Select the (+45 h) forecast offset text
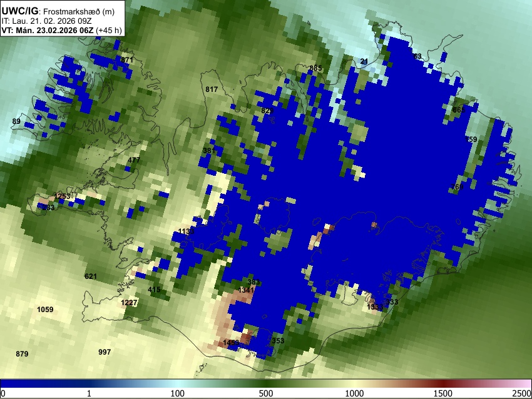The height and width of the screenshot is (399, 532). (108, 30)
